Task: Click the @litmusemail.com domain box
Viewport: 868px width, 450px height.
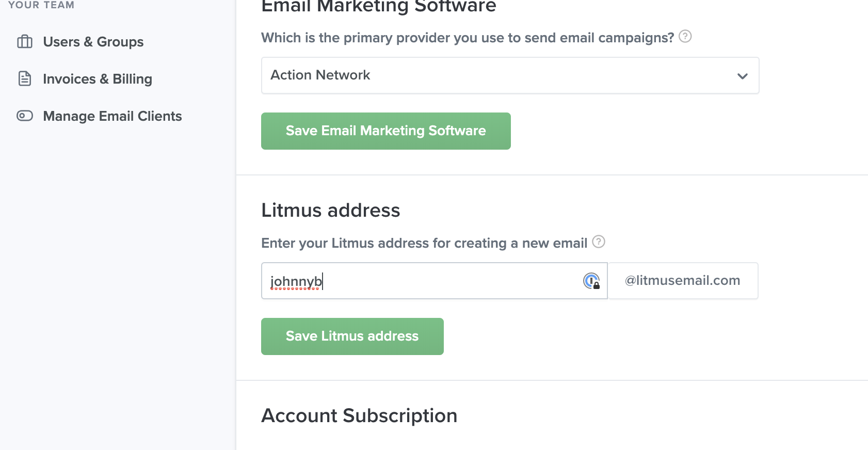Action: (682, 281)
